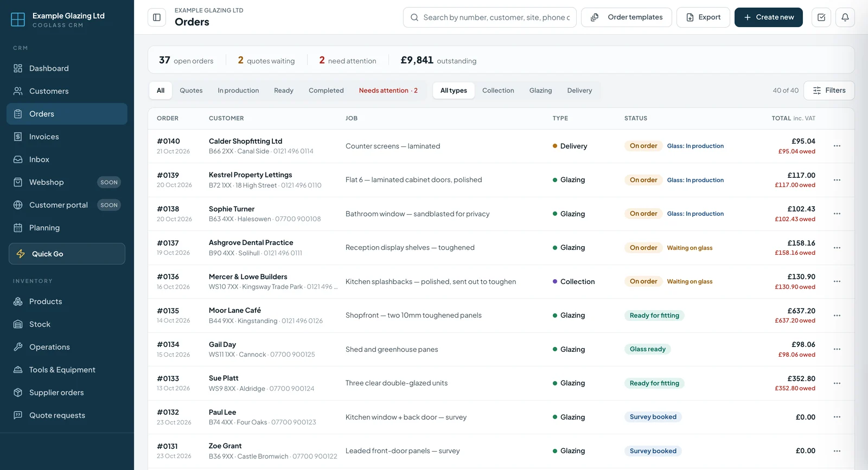Open row menu for order #0131

coord(837,451)
